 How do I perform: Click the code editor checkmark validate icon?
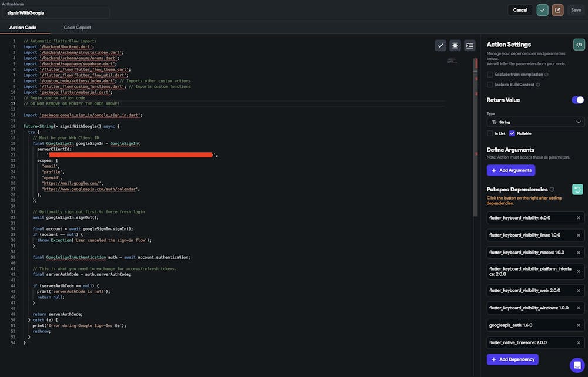point(440,45)
